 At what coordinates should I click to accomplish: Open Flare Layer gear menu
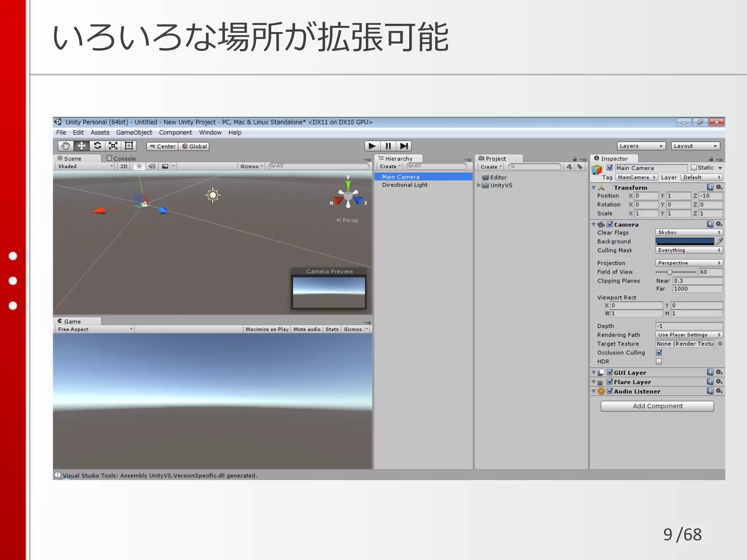719,382
